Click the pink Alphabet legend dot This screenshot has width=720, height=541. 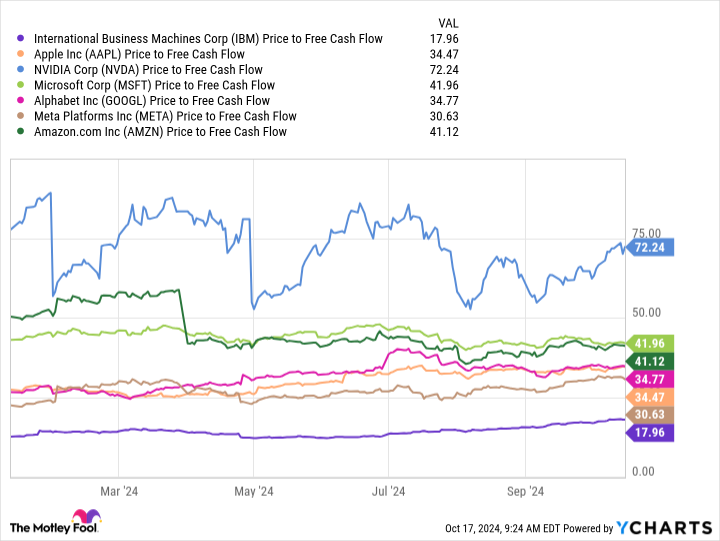tap(21, 100)
